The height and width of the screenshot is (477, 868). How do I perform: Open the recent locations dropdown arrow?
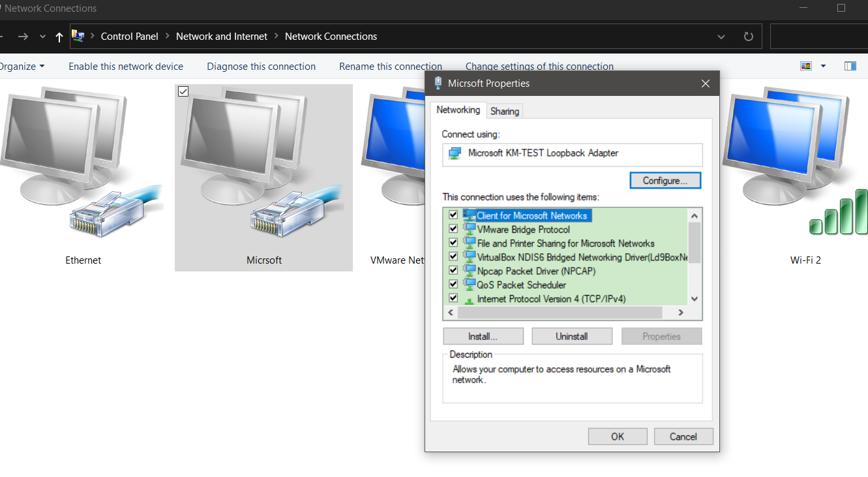pyautogui.click(x=42, y=37)
